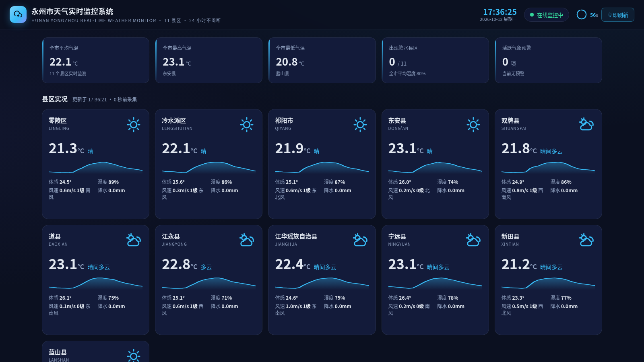Click the weather icon on 江华瑶族自治县 card
The width and height of the screenshot is (644, 362).
tap(360, 241)
